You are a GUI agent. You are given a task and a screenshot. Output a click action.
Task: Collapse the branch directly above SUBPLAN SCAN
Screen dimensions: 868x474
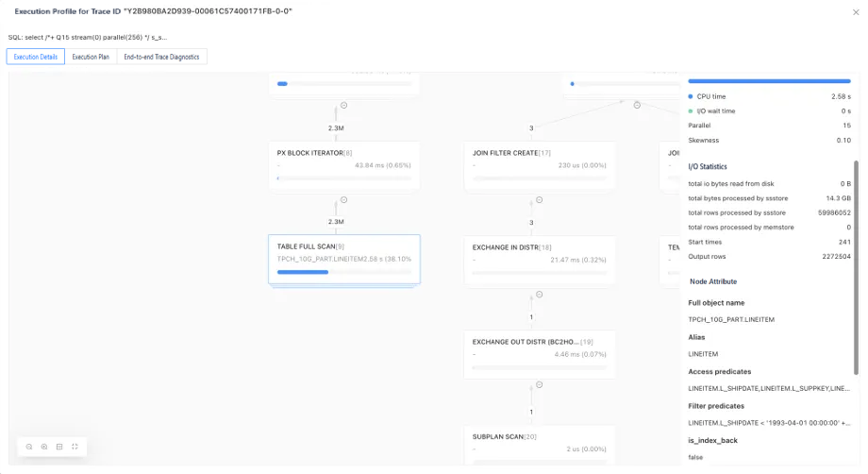coord(539,385)
